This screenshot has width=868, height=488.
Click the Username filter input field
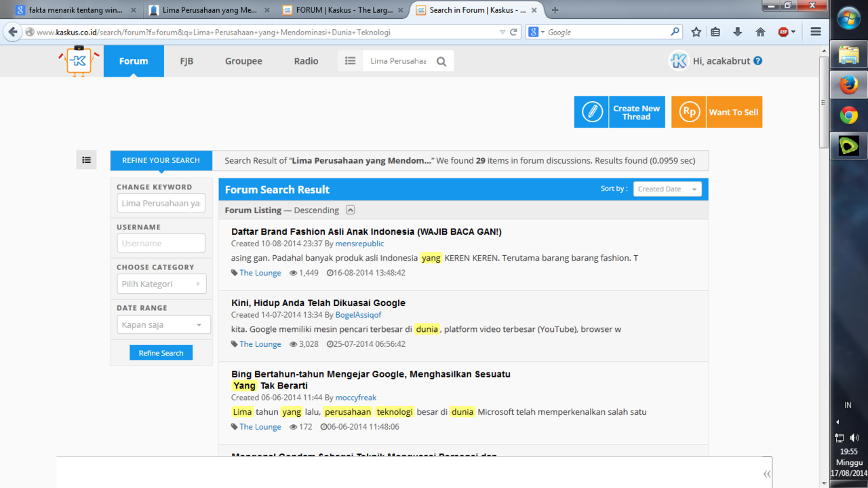point(161,243)
